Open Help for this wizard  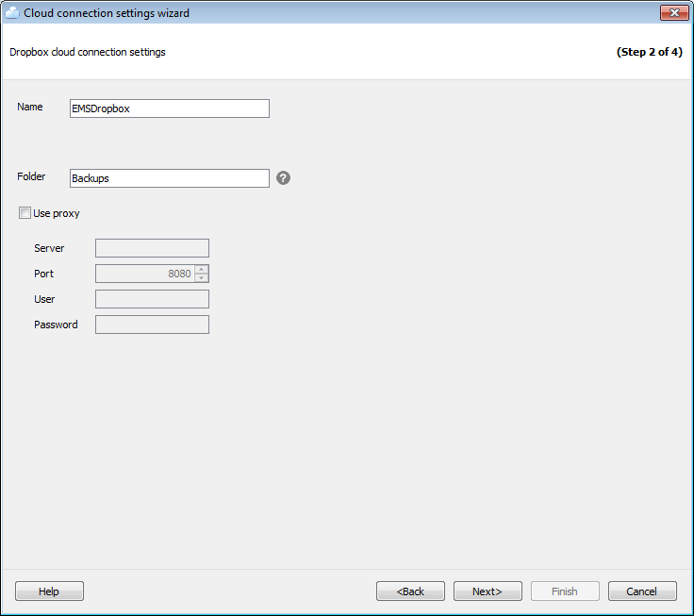(x=49, y=591)
